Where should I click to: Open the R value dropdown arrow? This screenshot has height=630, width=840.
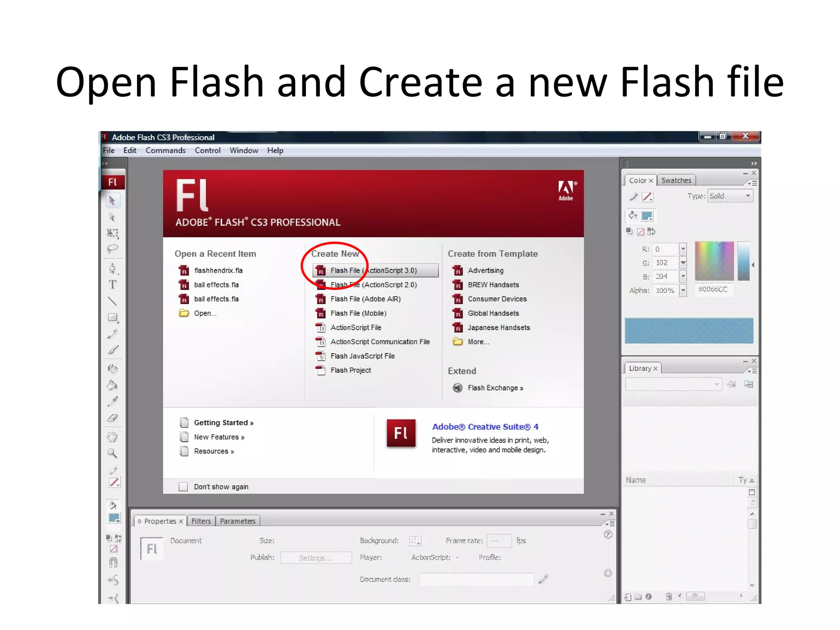tap(683, 249)
